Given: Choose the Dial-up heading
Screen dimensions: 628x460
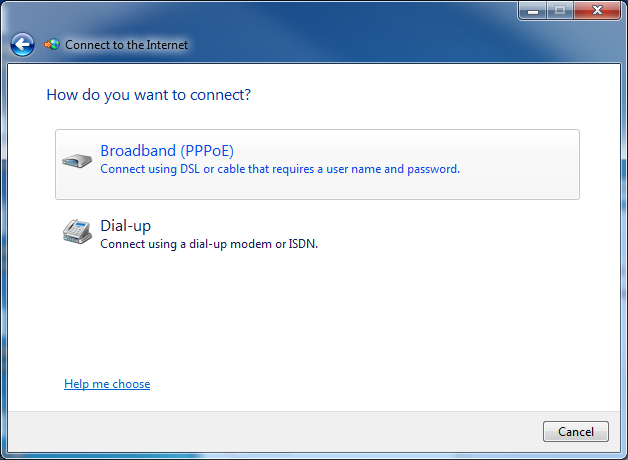Looking at the screenshot, I should point(125,226).
